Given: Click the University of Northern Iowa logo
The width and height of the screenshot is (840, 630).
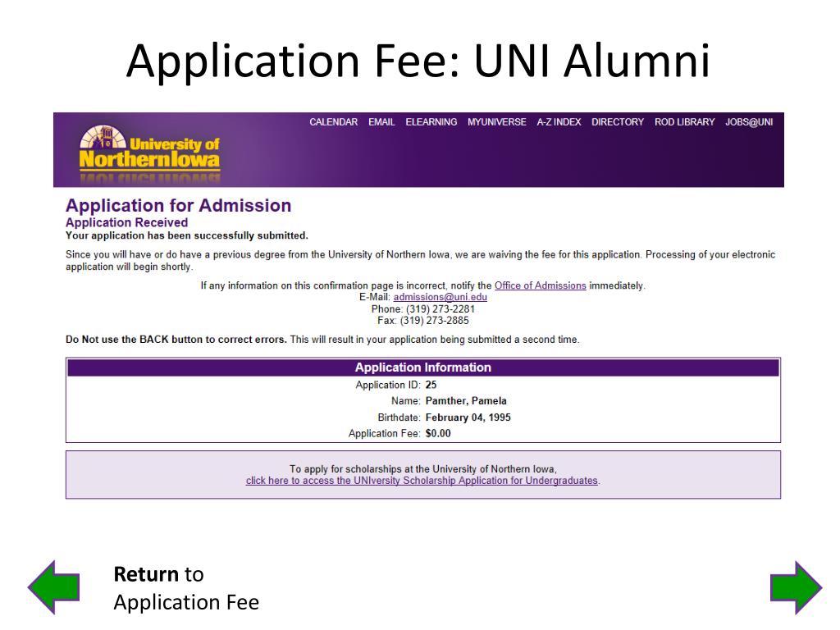Looking at the screenshot, I should coord(149,153).
